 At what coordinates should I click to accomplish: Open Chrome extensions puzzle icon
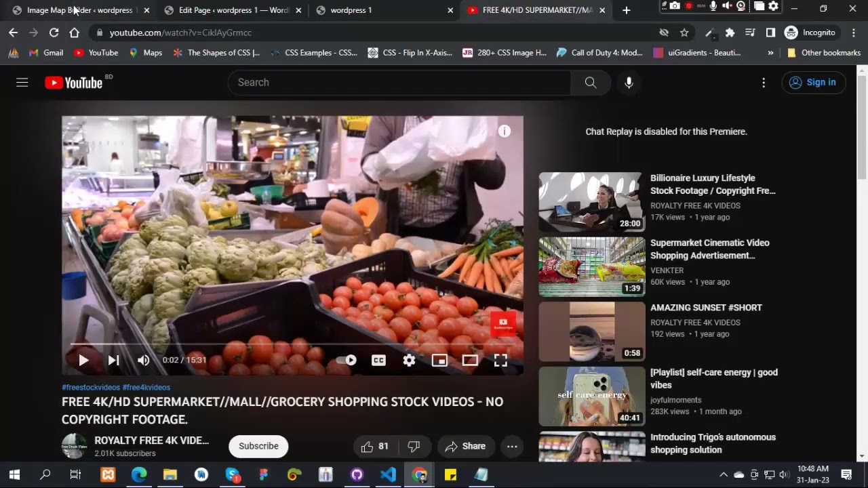(x=730, y=33)
